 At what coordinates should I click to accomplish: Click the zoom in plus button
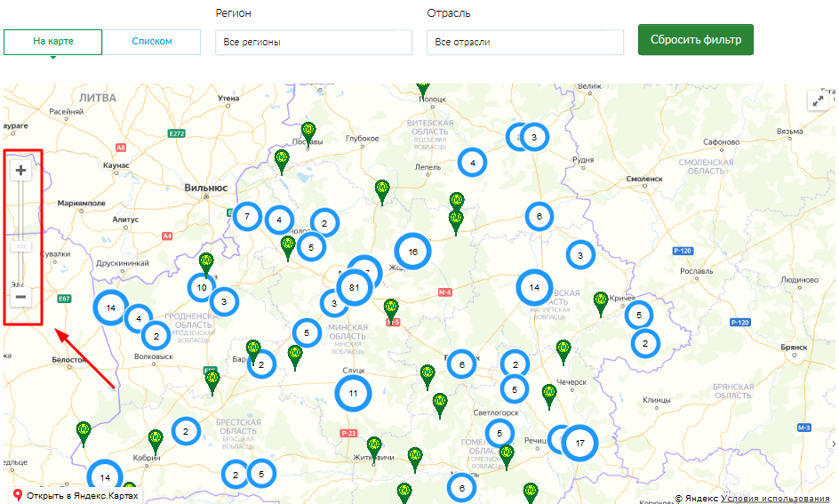21,169
